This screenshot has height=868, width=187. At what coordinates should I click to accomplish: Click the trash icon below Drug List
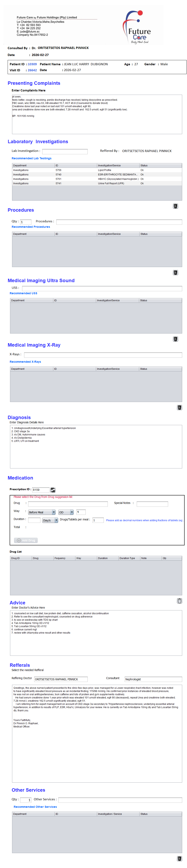pyautogui.click(x=179, y=601)
